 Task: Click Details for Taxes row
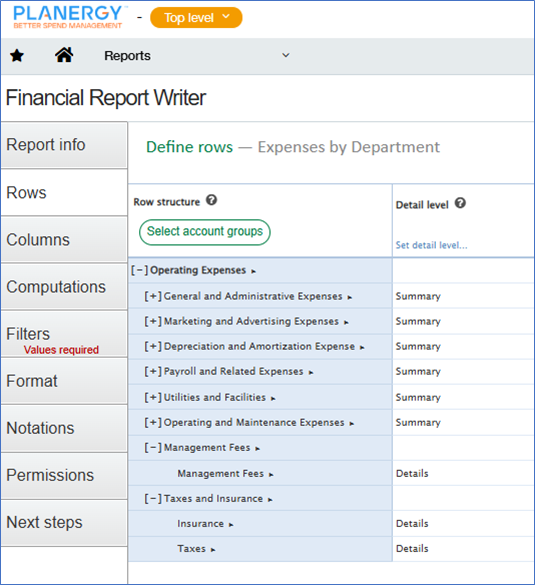click(412, 548)
